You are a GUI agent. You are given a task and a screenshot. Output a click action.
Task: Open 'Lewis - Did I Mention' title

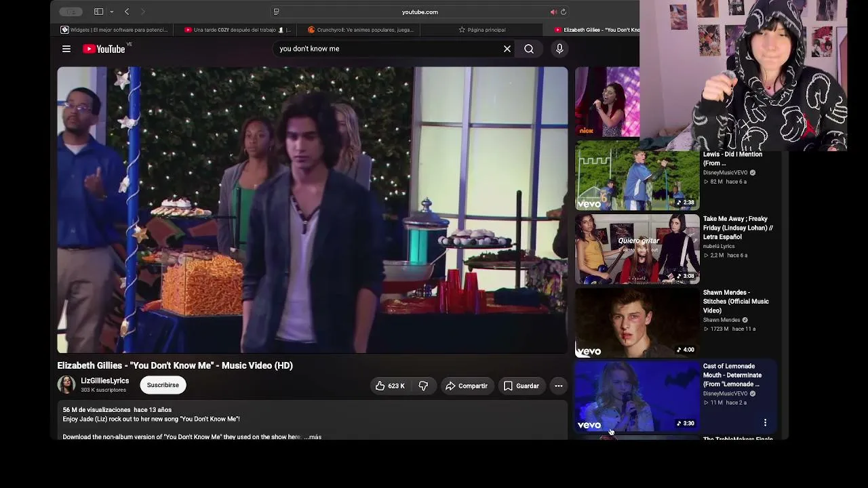click(732, 159)
